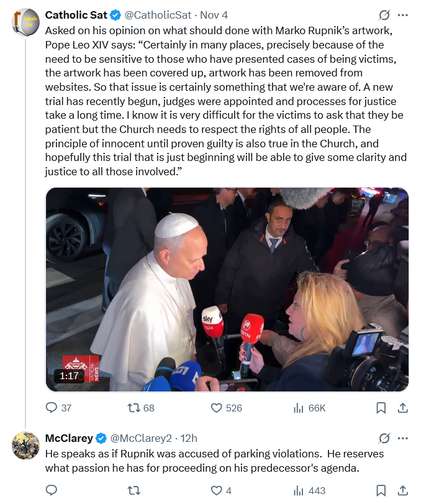Open Catholic Sat profile avatar

[25, 22]
